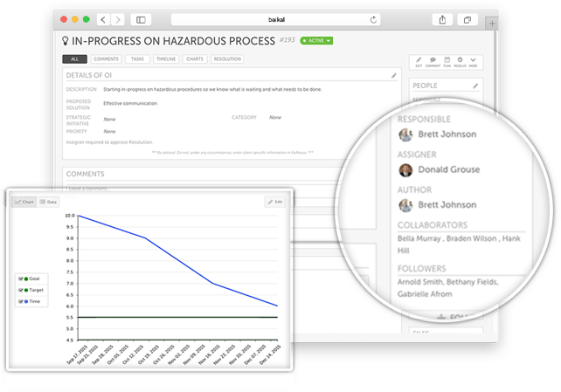Reload the page with refresh icon

[373, 20]
